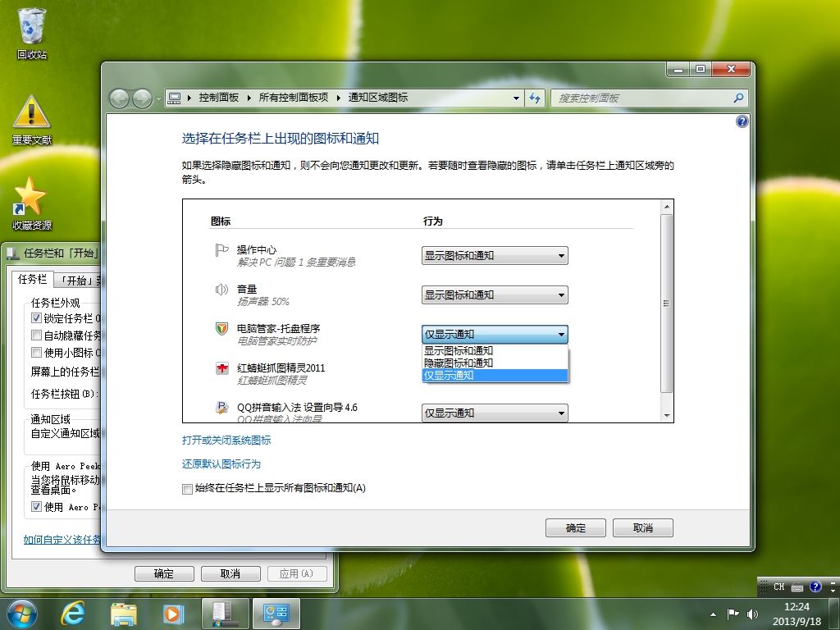
Task: Click 还原默认图标行为 link
Action: point(221,464)
